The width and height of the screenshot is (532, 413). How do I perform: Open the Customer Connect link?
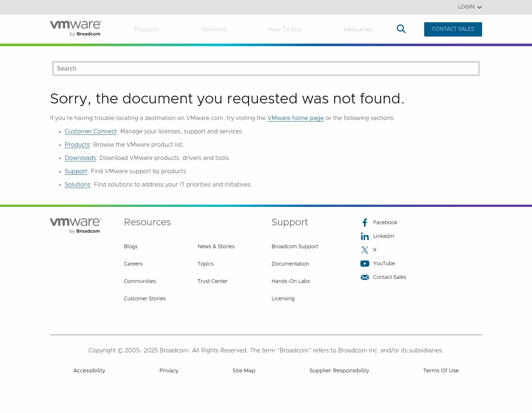tap(91, 132)
